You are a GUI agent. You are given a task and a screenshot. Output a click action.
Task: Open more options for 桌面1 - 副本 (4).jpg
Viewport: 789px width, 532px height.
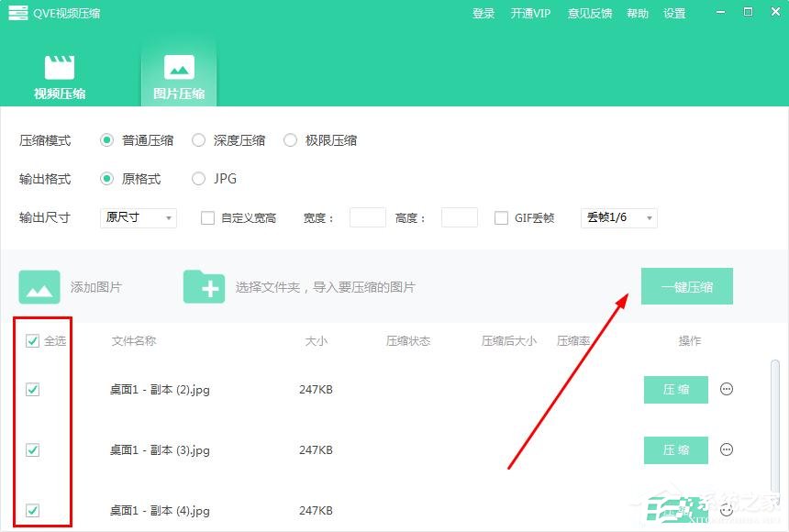tap(726, 510)
